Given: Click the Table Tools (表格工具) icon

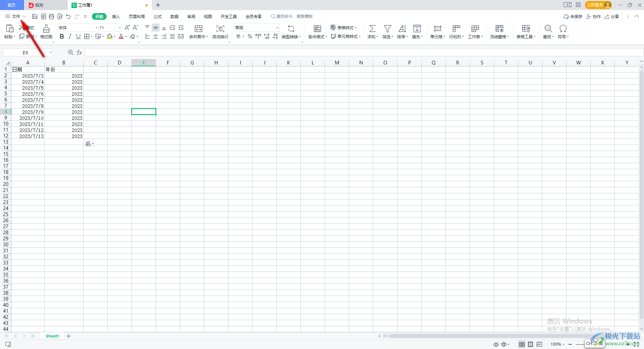Looking at the screenshot, I should [526, 29].
